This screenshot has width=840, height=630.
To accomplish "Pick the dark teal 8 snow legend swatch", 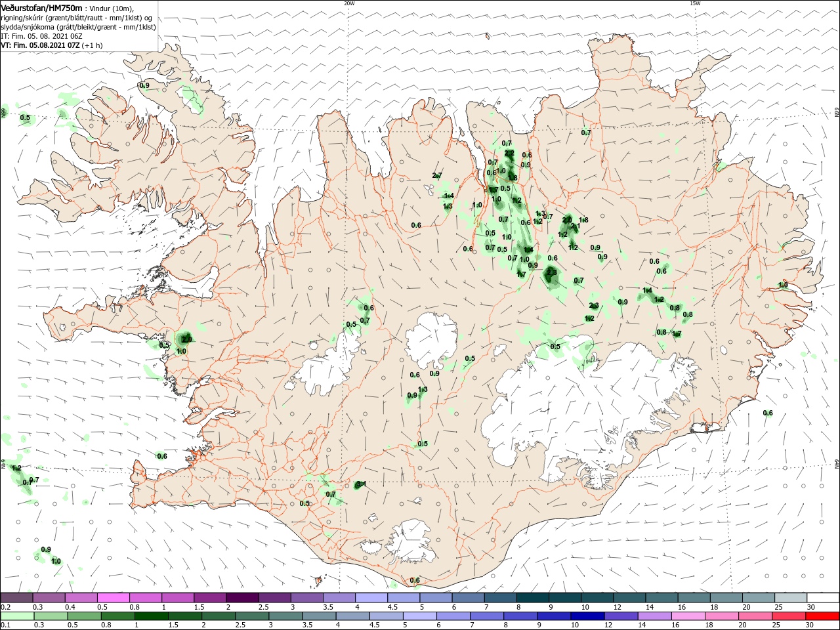I will coord(532,598).
